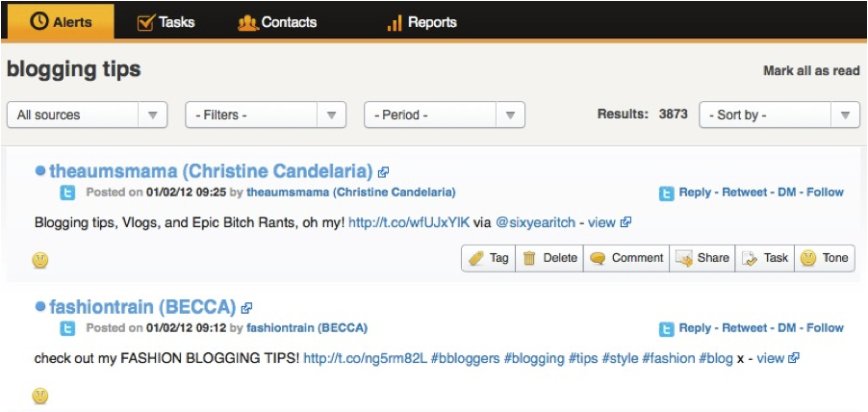Open external link icon beside theaumsmama name
This screenshot has width=868, height=412.
coord(383,172)
